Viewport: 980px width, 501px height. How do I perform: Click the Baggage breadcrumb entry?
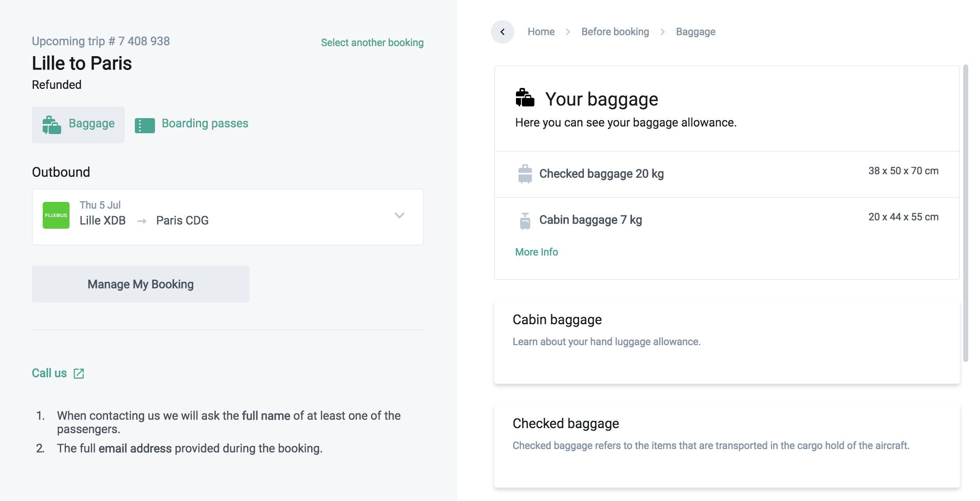pos(695,31)
